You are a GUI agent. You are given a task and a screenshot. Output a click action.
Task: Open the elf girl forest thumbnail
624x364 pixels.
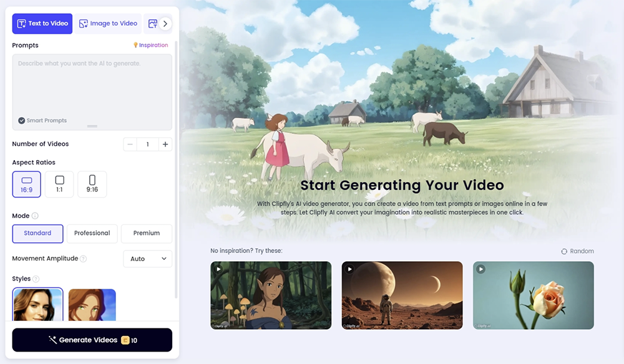click(x=271, y=295)
